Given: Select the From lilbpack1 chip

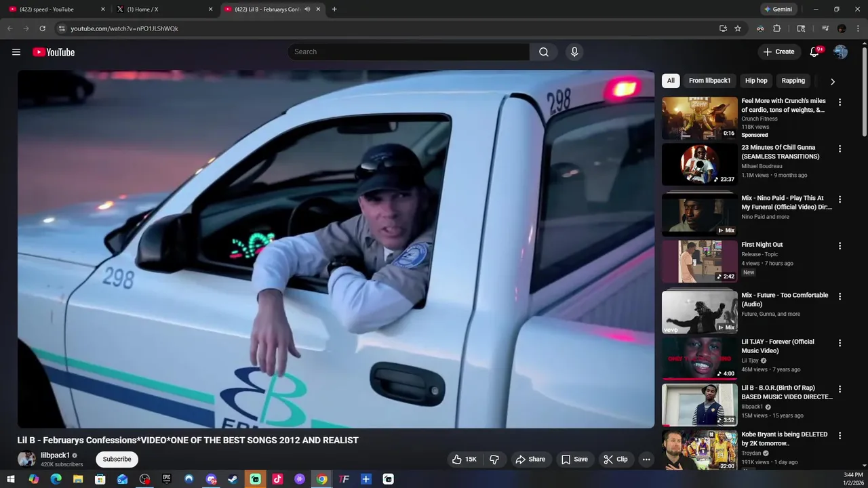Looking at the screenshot, I should [709, 81].
